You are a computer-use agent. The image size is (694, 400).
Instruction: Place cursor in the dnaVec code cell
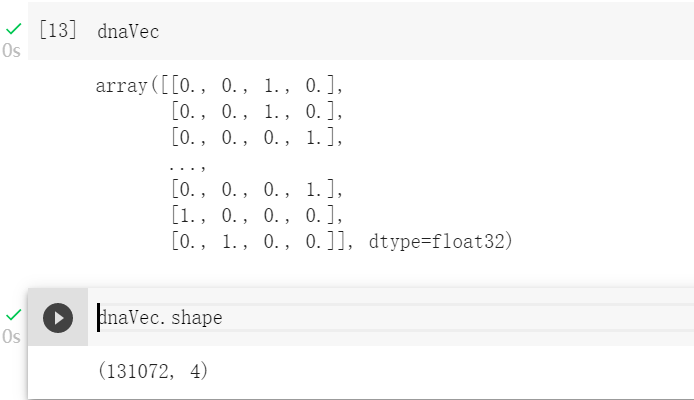click(x=128, y=31)
